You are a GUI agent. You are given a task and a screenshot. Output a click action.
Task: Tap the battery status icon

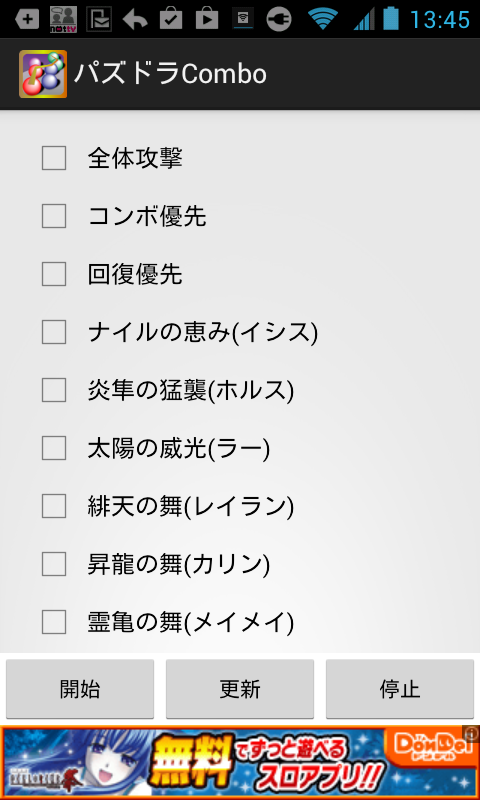[x=391, y=18]
